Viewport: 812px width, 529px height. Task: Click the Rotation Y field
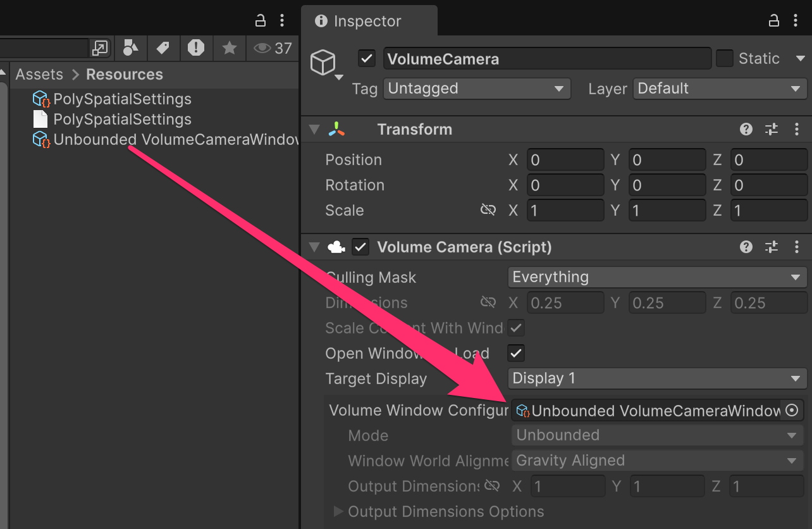(x=667, y=185)
